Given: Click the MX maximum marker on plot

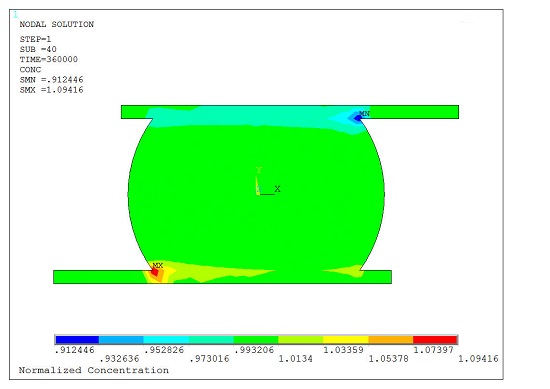Looking at the screenshot, I should [157, 266].
